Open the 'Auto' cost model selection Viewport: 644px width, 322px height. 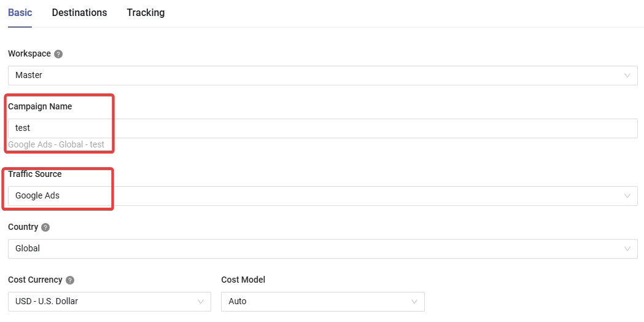tap(323, 302)
